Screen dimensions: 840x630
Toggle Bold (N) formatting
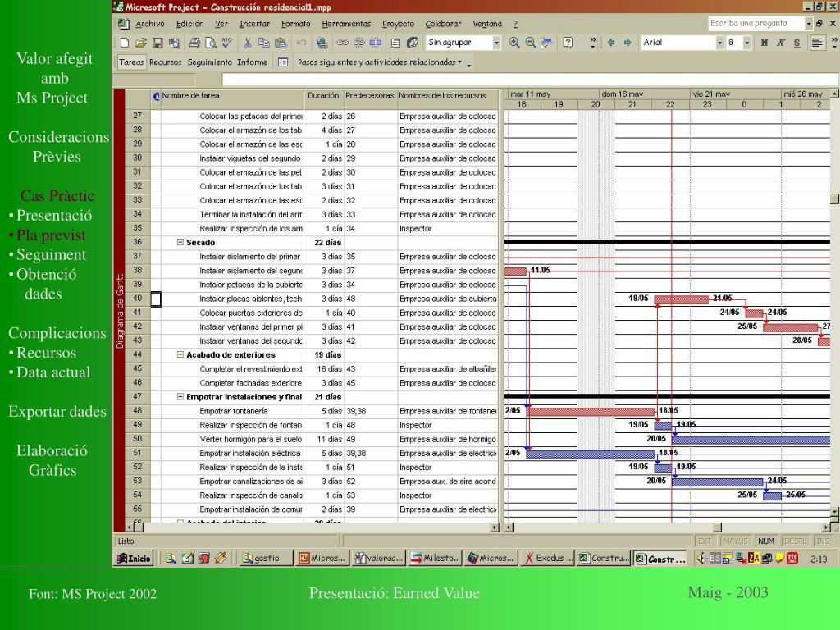(x=764, y=43)
